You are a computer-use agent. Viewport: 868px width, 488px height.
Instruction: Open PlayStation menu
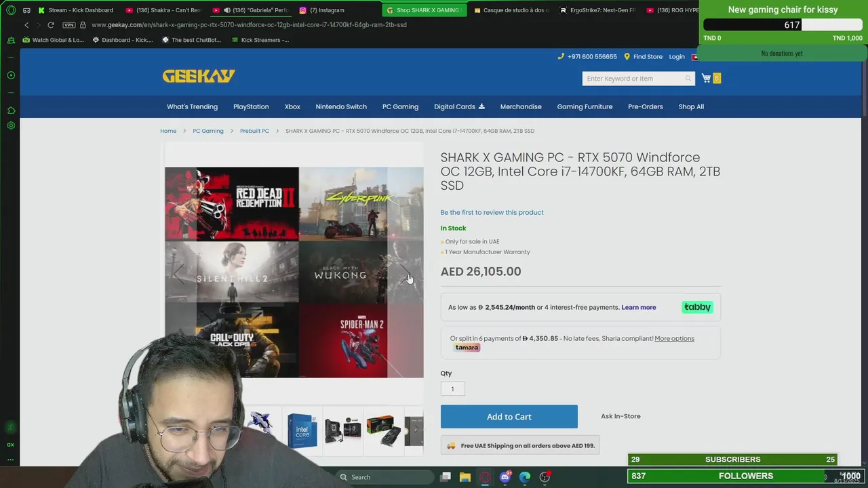(x=251, y=106)
